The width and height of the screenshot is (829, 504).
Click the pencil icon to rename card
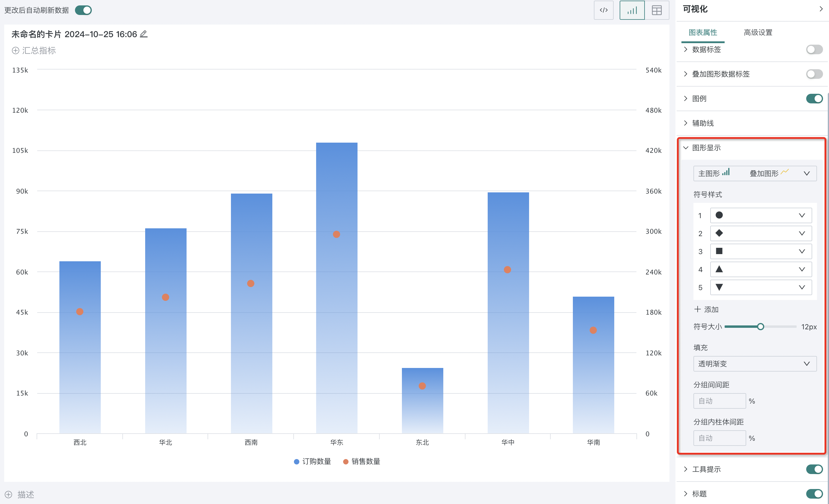coord(144,34)
